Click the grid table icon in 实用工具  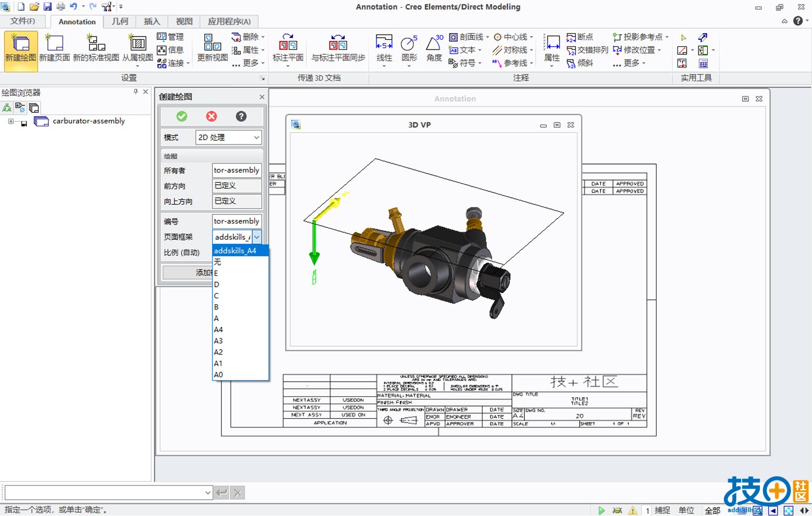703,63
